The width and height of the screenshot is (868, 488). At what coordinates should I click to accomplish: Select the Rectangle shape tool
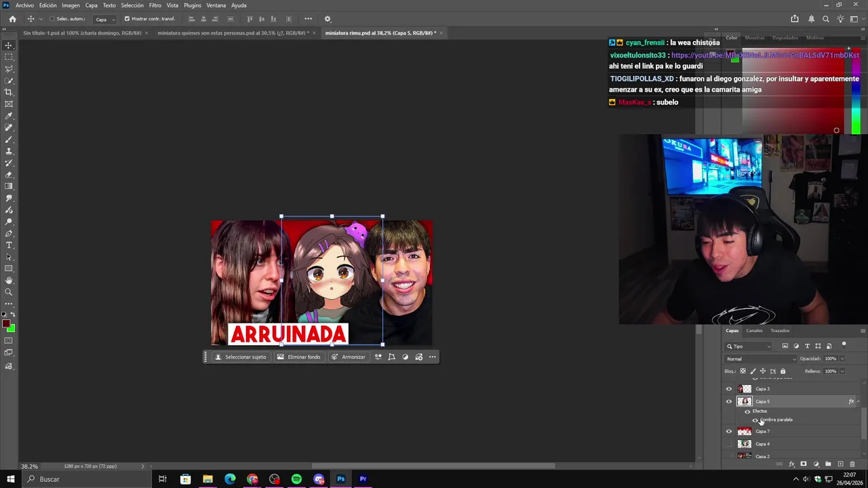pyautogui.click(x=9, y=268)
